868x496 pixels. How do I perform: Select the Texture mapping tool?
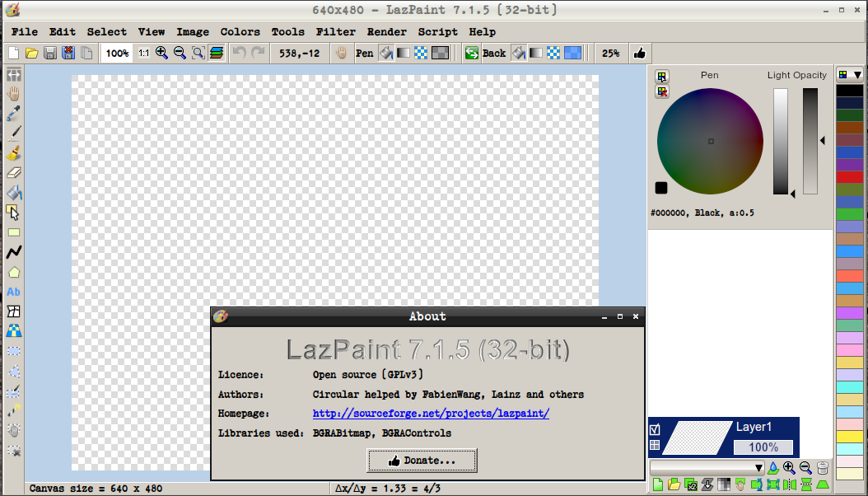[x=14, y=331]
